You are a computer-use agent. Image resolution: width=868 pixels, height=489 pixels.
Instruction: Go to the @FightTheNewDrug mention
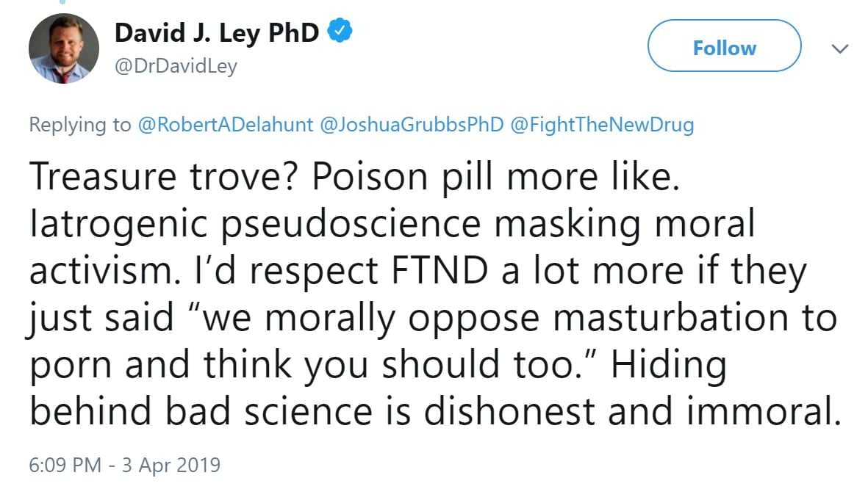click(601, 125)
